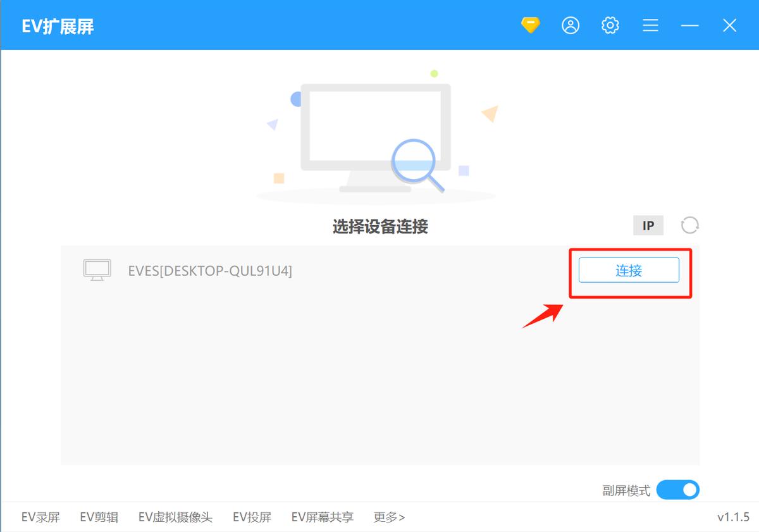Open settings via the gear icon
Image resolution: width=759 pixels, height=532 pixels.
(610, 25)
